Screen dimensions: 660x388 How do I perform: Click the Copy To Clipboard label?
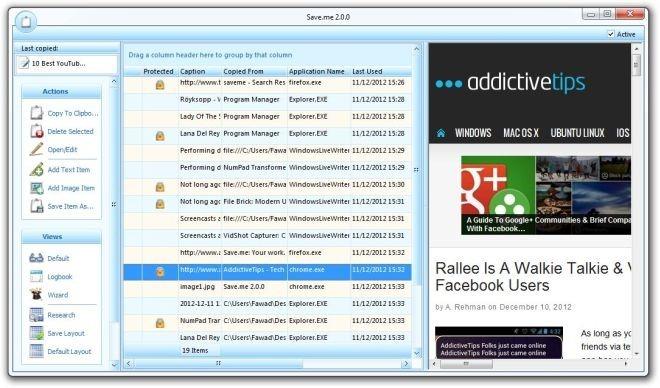pos(73,113)
